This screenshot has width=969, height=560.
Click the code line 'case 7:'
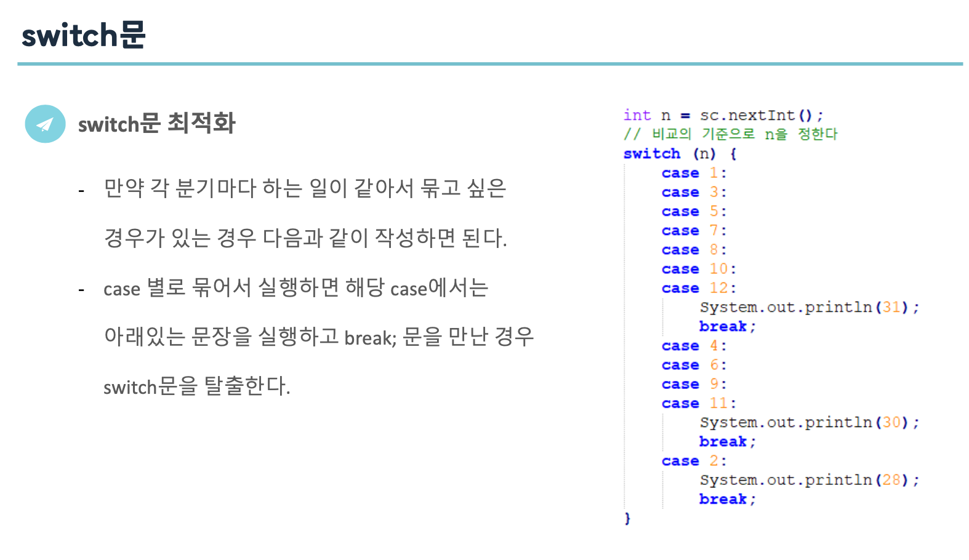pyautogui.click(x=694, y=230)
